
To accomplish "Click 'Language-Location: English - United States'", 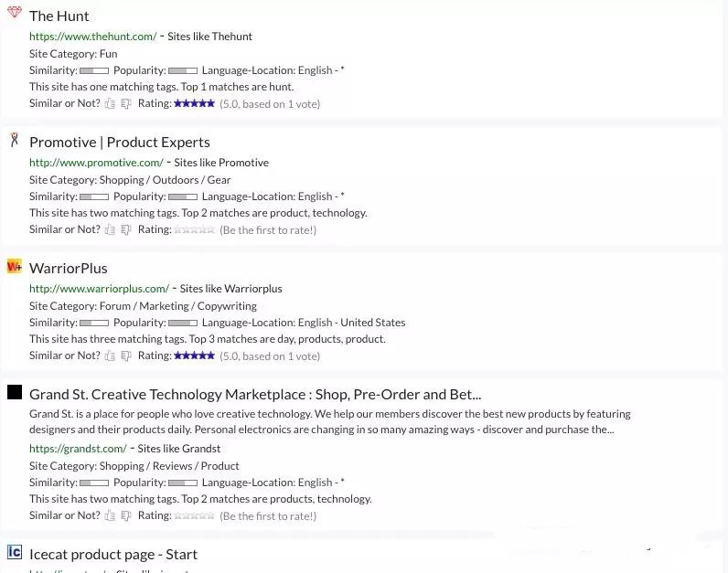I will point(304,323).
